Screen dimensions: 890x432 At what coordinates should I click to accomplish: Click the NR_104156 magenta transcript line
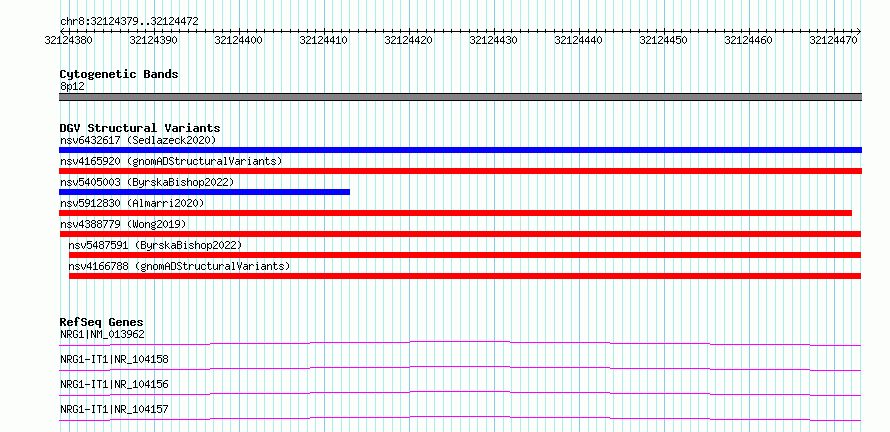[x=460, y=393]
